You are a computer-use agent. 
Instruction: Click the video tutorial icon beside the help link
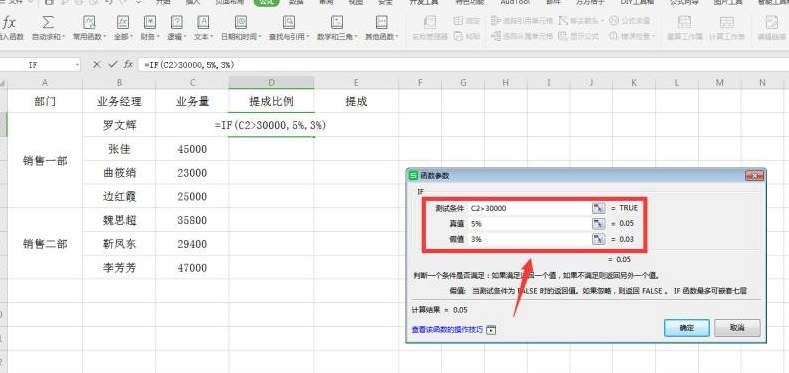click(492, 330)
